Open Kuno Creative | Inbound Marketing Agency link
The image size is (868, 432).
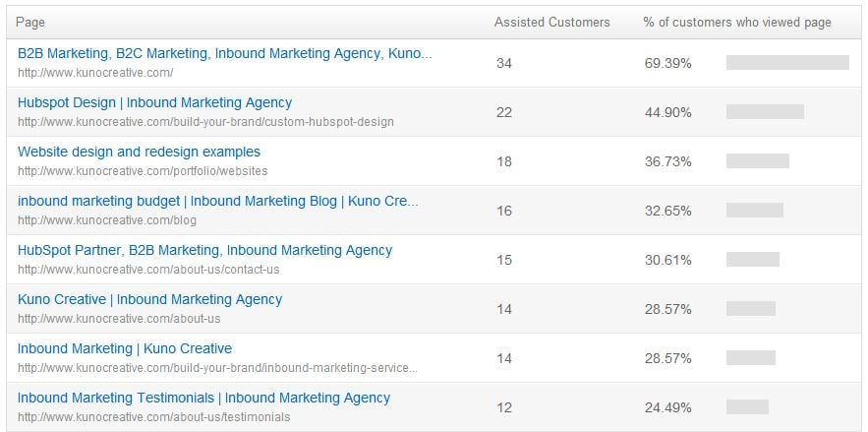149,299
